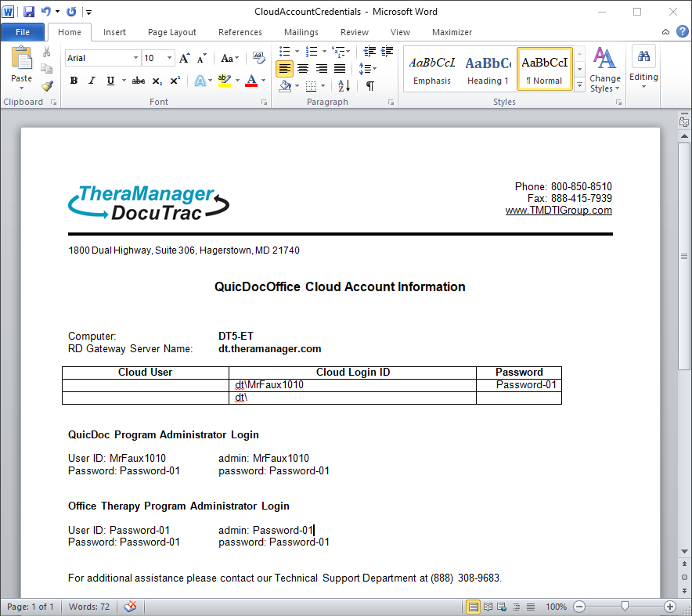Expand Bullets list dropdown arrow
Screen dimensions: 692x616
(x=297, y=52)
